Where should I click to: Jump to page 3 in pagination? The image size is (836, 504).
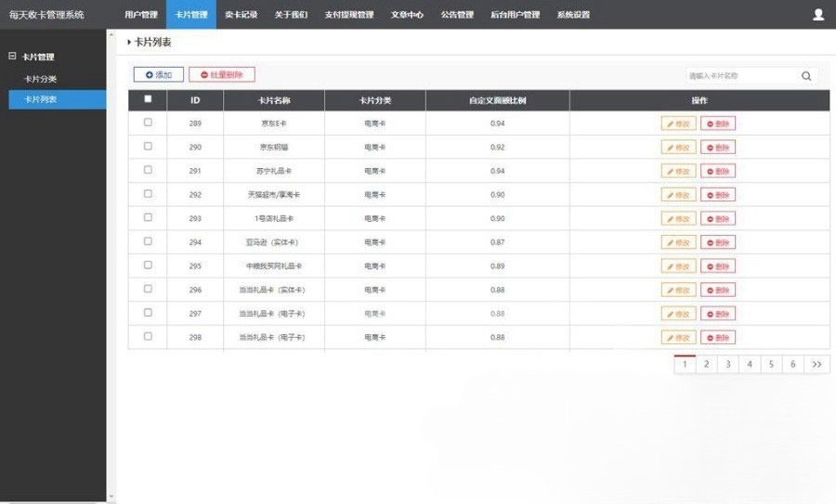[728, 365]
